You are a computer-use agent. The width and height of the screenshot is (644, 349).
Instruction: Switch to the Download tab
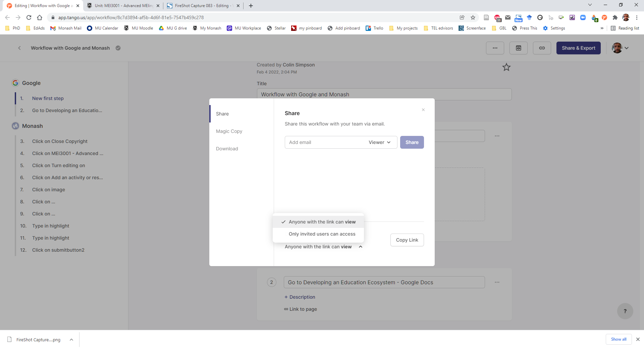tap(227, 149)
